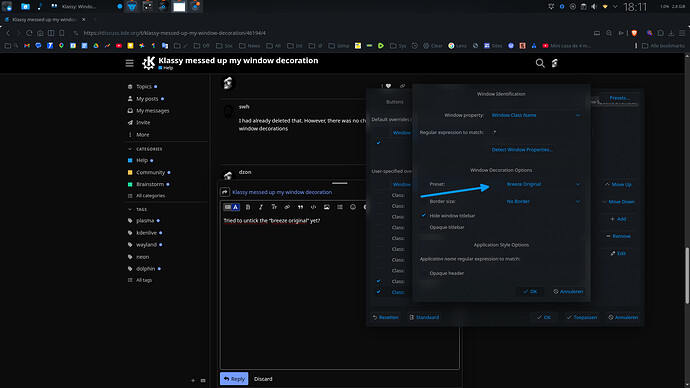The image size is (690, 388).
Task: Open the Google Maps bookmark
Action: pos(61,46)
